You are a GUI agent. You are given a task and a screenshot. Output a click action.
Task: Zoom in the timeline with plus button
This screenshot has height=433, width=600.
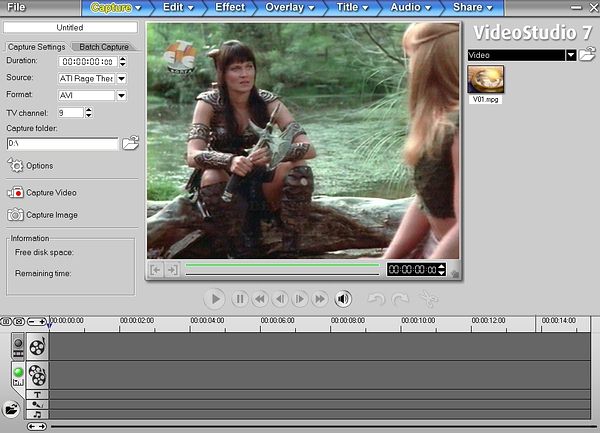[42, 321]
